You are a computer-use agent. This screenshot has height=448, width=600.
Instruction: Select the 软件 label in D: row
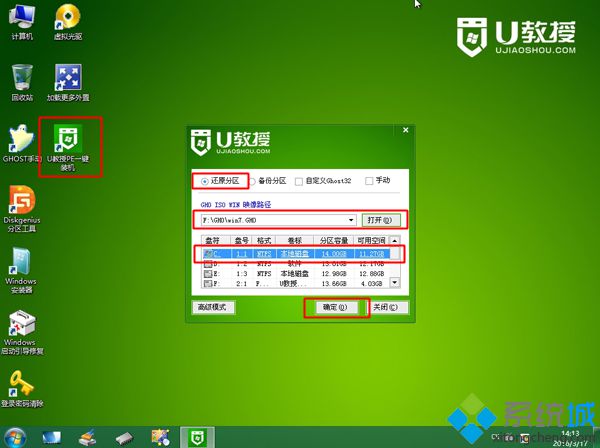(294, 264)
